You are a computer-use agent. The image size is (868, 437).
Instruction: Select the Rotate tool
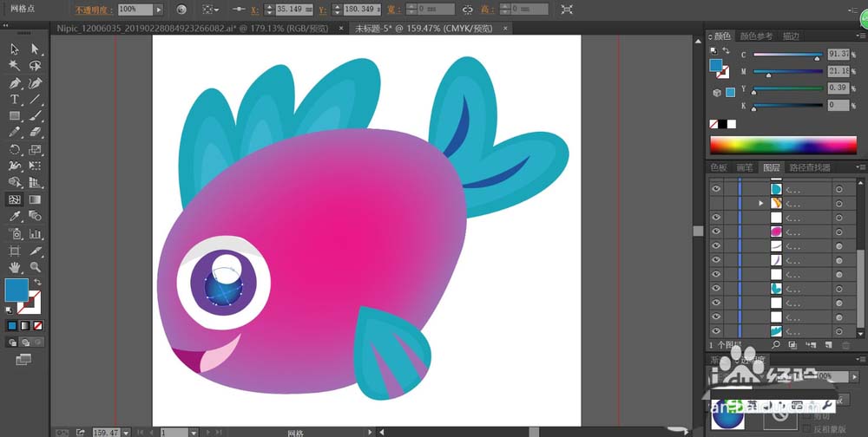pyautogui.click(x=15, y=149)
